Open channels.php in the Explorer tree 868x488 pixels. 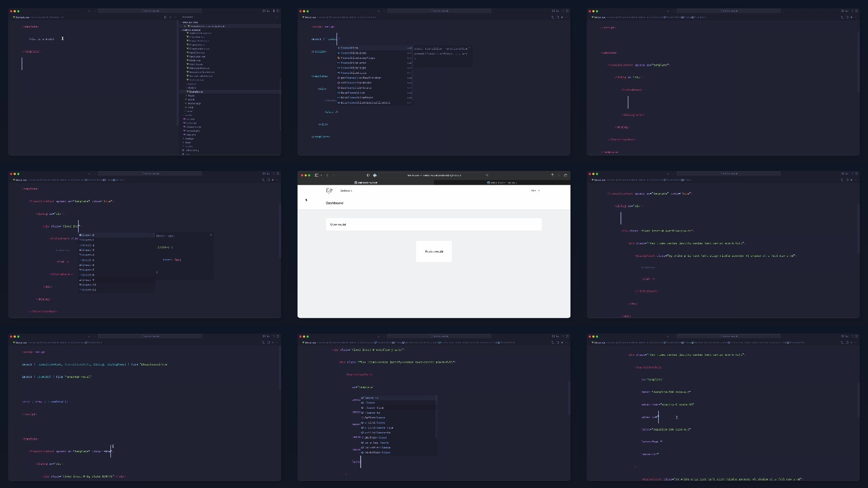pos(192,127)
